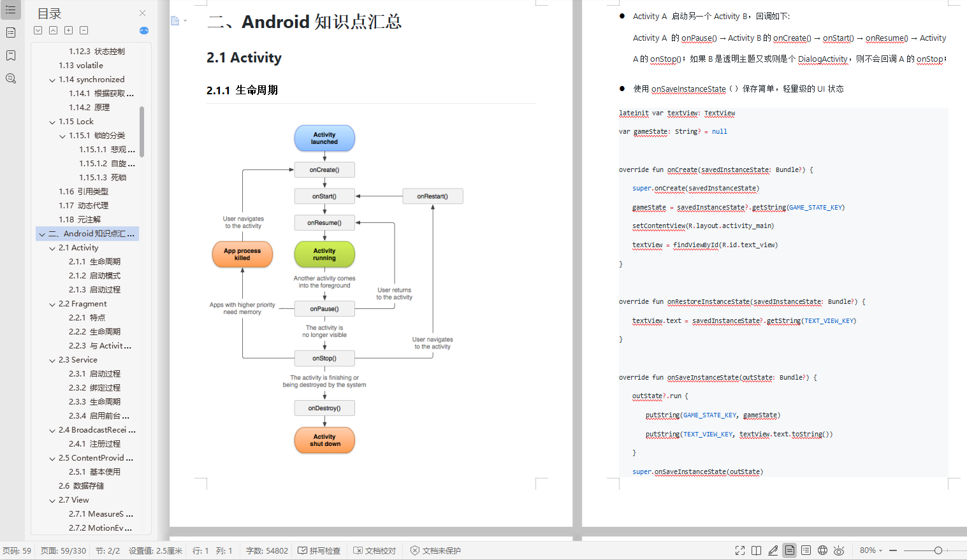Jump to 2.1.1 生命周期 heading
967x560 pixels.
[x=94, y=262]
